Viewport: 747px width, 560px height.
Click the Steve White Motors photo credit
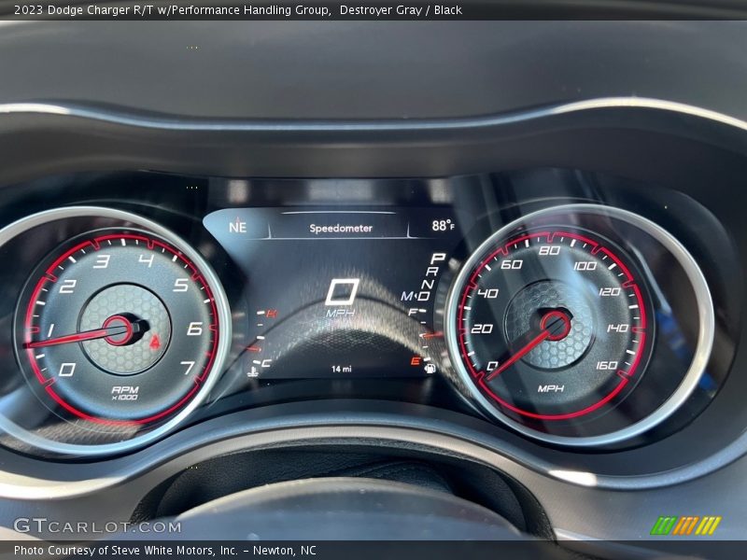pyautogui.click(x=165, y=551)
